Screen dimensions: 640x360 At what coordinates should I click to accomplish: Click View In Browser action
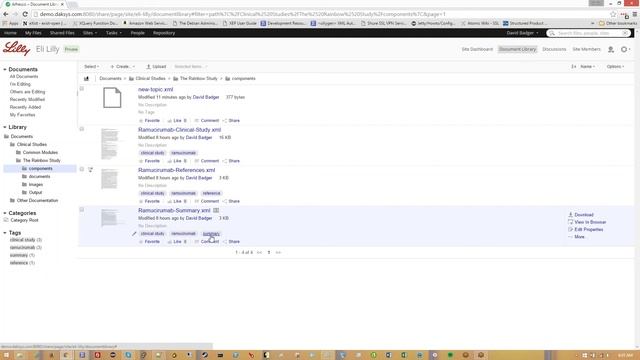(x=587, y=222)
